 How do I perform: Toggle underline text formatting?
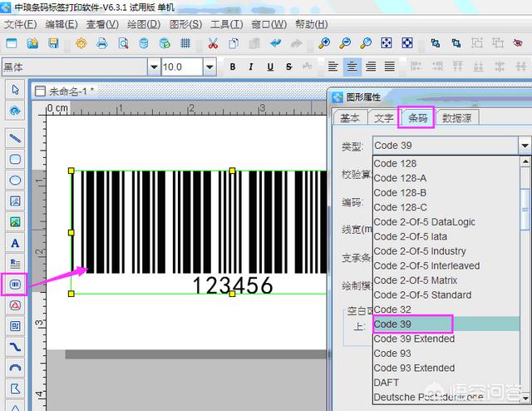coord(270,67)
